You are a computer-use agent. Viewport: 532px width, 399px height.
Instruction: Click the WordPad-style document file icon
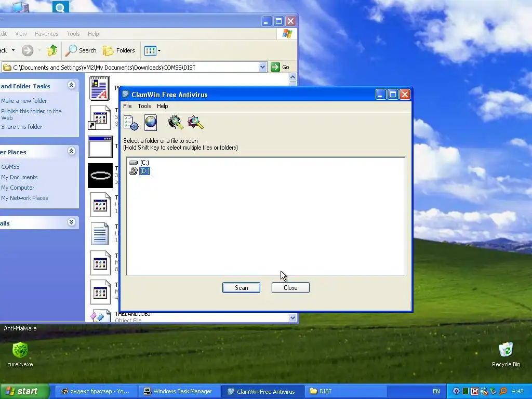click(x=99, y=88)
